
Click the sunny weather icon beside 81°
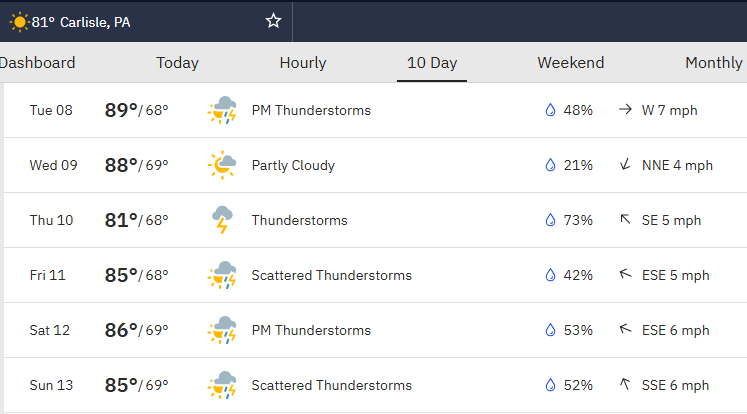[x=19, y=22]
